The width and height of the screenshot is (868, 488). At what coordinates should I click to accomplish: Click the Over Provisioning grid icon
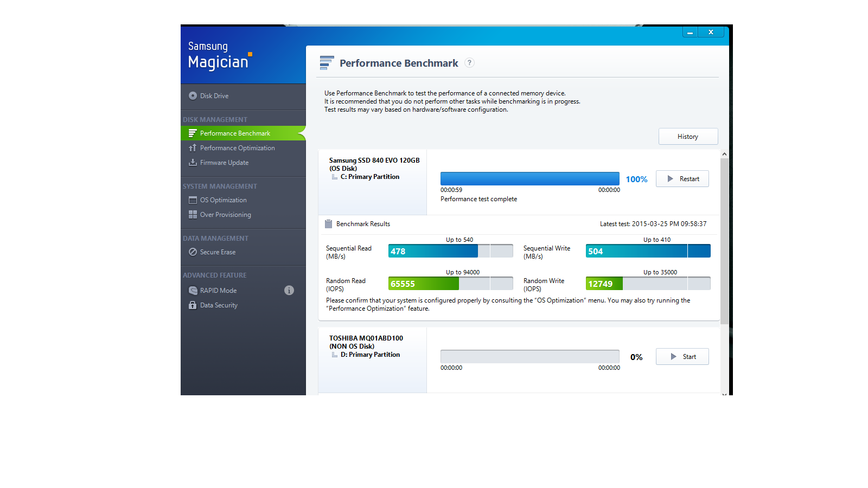(x=193, y=215)
